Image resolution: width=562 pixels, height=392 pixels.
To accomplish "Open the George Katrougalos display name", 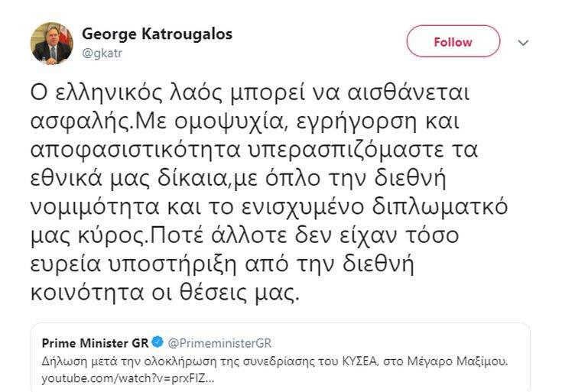I will (x=157, y=34).
